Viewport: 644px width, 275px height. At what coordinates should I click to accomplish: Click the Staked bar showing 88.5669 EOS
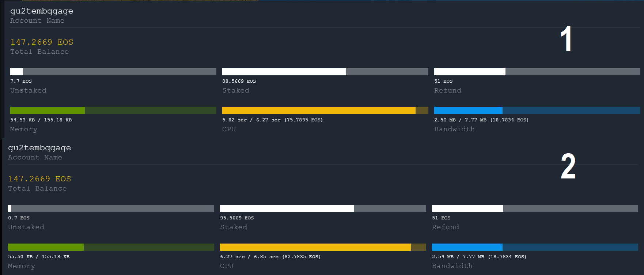tap(325, 72)
